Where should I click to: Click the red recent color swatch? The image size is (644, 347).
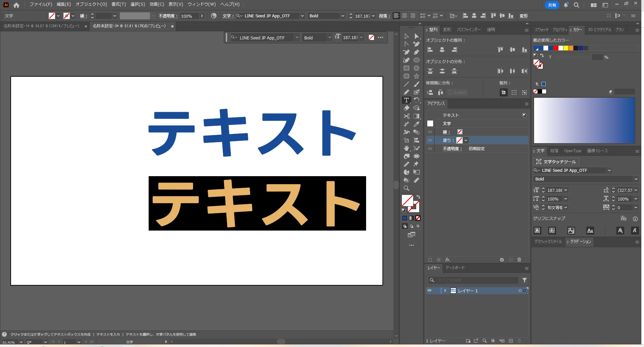555,48
